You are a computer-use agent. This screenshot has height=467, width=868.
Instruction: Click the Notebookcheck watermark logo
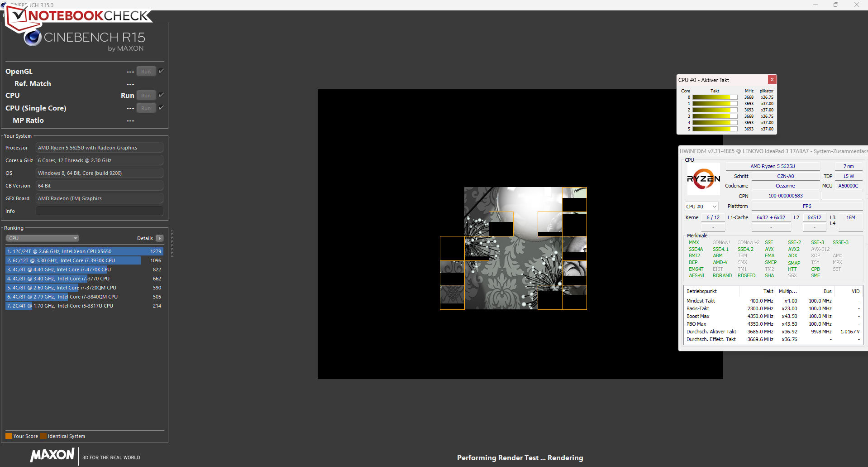[77, 16]
